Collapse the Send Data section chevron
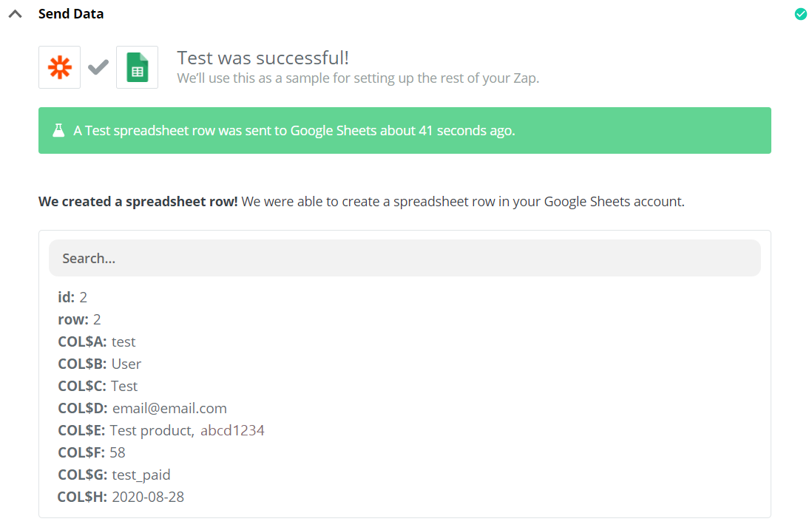This screenshot has height=530, width=812. (15, 14)
